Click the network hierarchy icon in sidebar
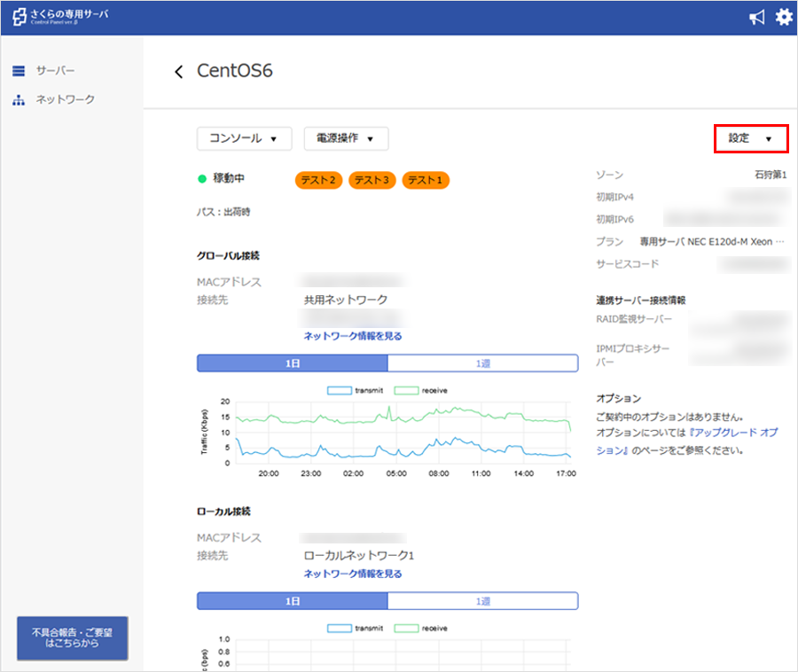 click(x=19, y=100)
